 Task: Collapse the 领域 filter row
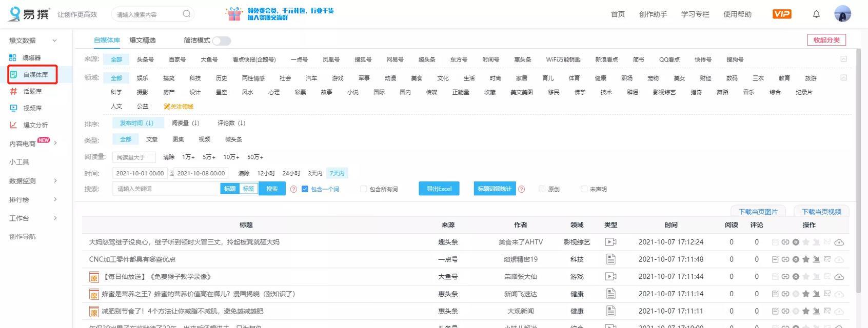pyautogui.click(x=843, y=77)
